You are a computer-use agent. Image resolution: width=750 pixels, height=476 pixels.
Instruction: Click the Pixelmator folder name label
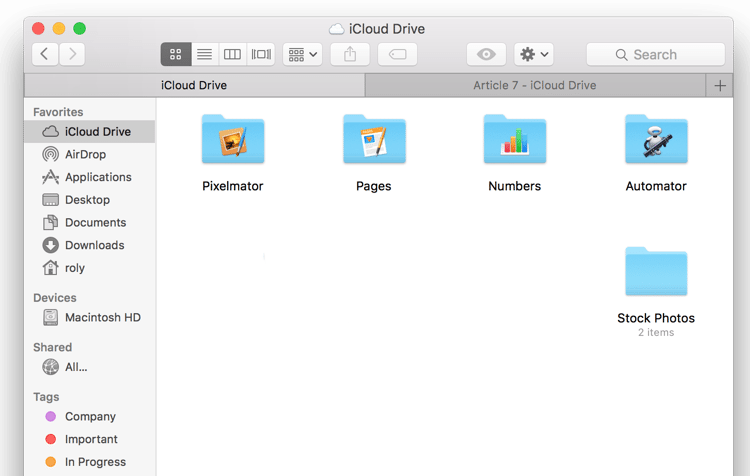click(x=233, y=186)
